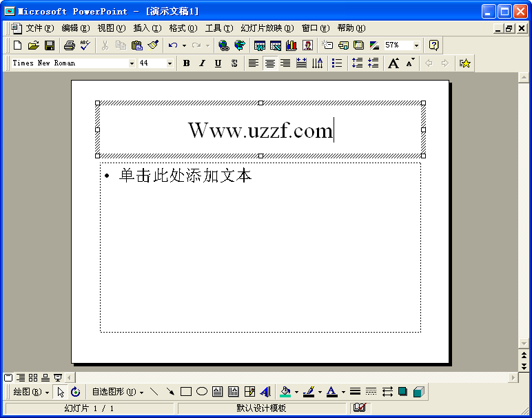The height and width of the screenshot is (418, 532).
Task: Decrease paragraph spacing
Action: coord(374,63)
